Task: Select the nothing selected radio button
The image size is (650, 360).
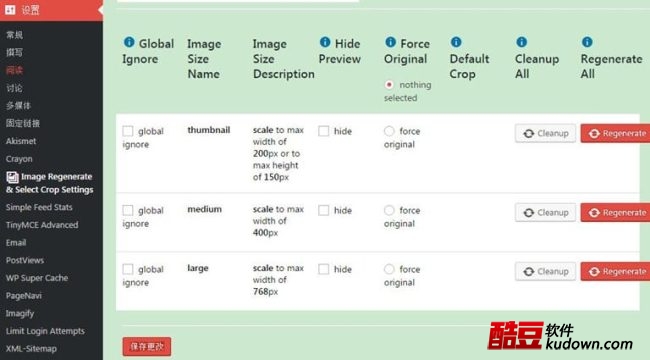Action: click(x=389, y=85)
